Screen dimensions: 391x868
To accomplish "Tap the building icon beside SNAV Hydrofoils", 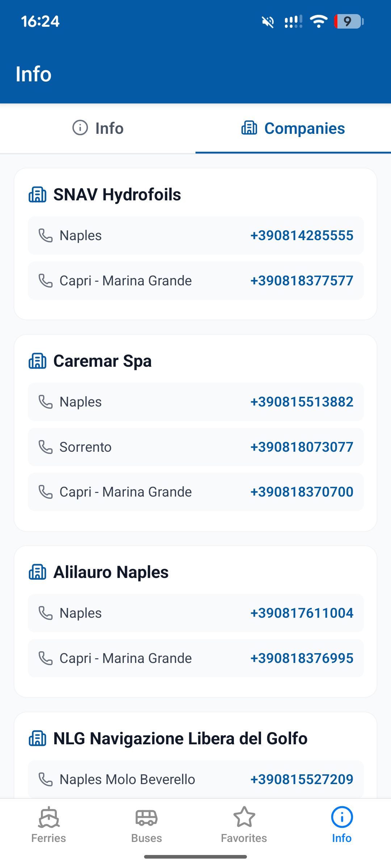I will [x=38, y=195].
